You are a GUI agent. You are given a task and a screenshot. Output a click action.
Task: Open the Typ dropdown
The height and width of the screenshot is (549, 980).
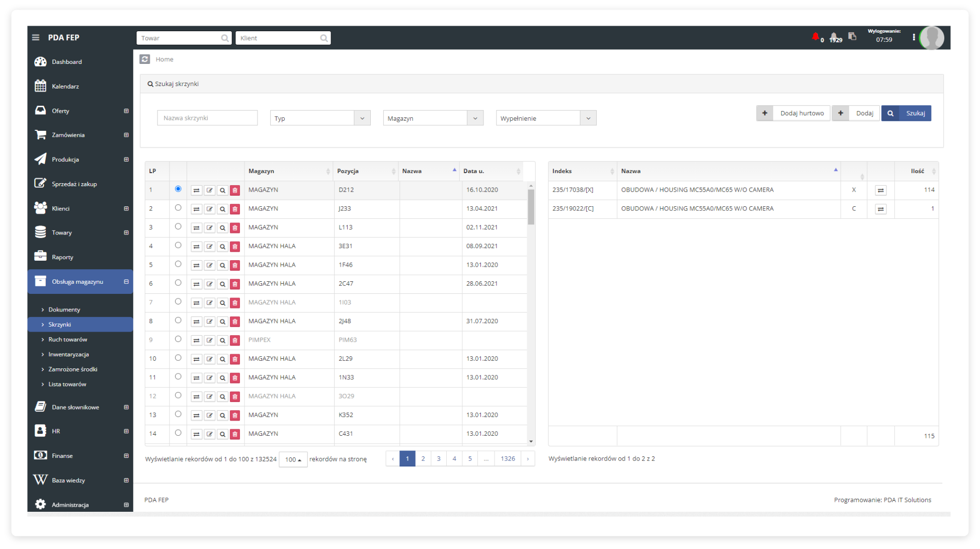click(x=320, y=118)
